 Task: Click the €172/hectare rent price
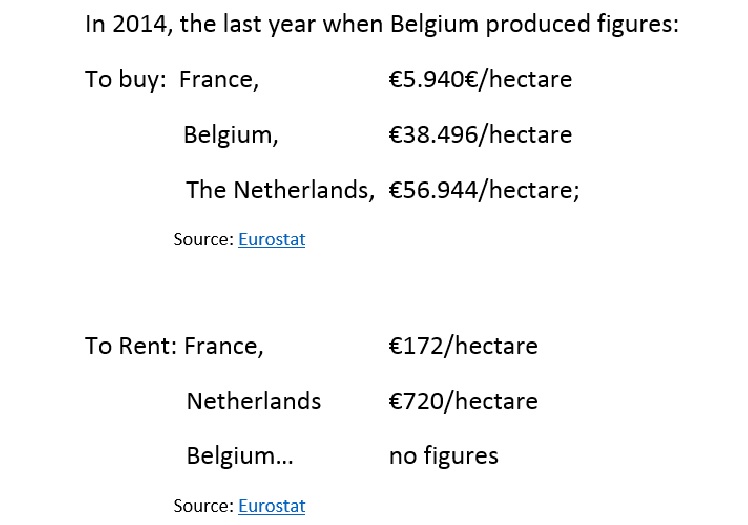463,346
